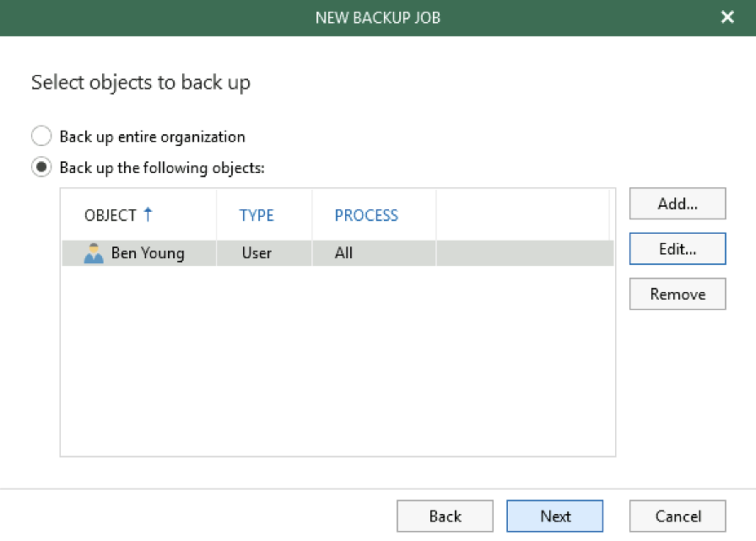Go back to the previous wizard step
The image size is (756, 541).
[445, 516]
